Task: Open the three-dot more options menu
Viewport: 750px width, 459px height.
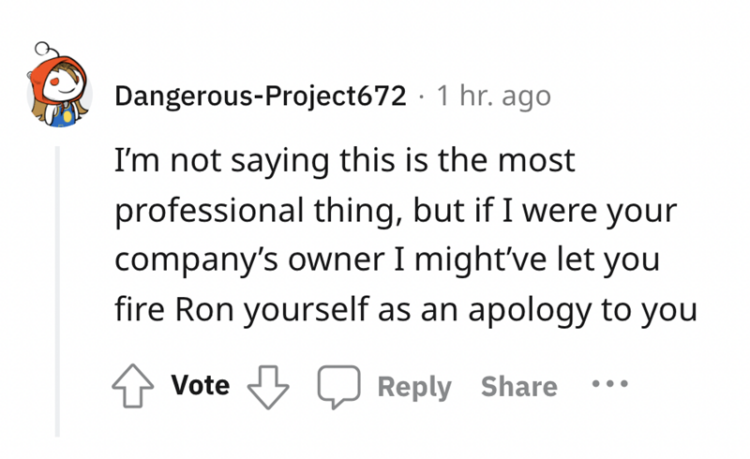Action: point(610,383)
